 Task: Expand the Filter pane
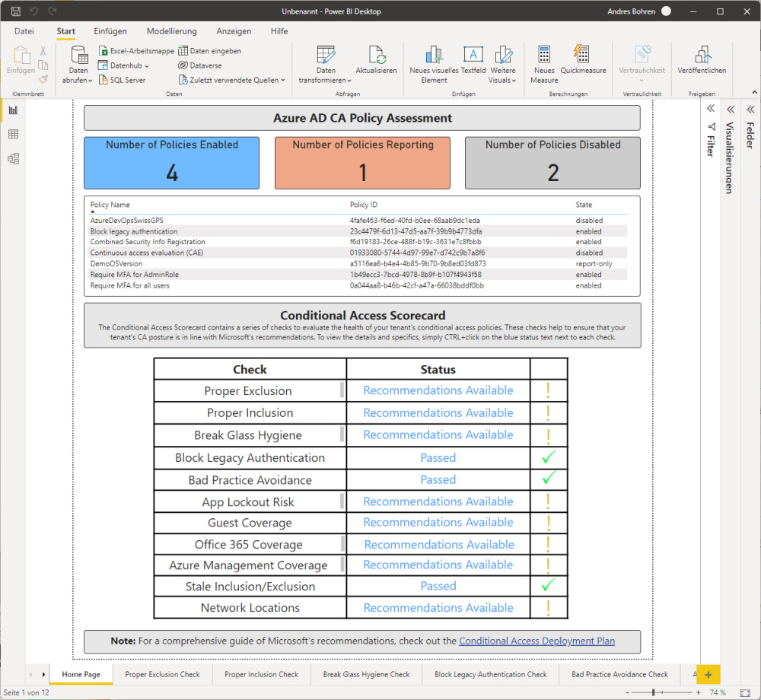pyautogui.click(x=711, y=109)
